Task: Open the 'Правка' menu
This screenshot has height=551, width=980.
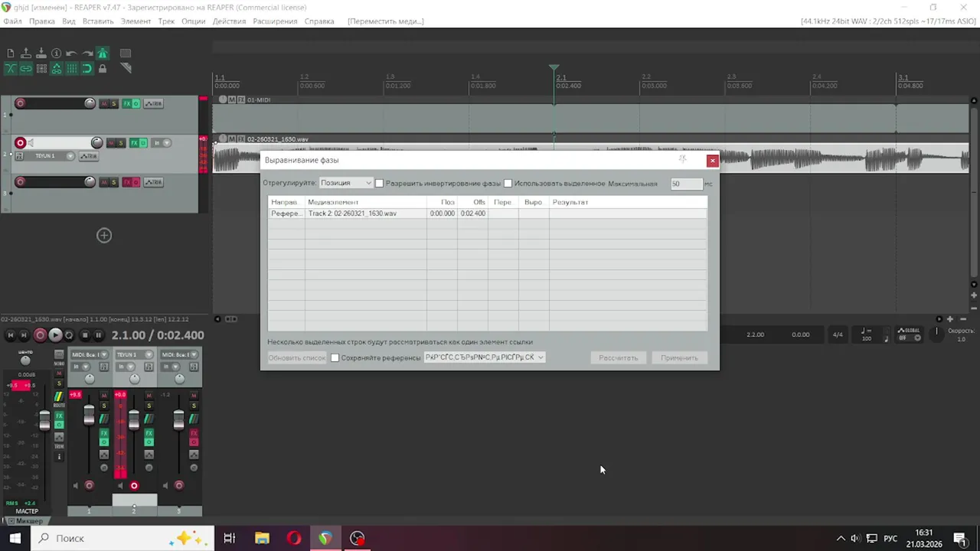Action: (x=41, y=21)
